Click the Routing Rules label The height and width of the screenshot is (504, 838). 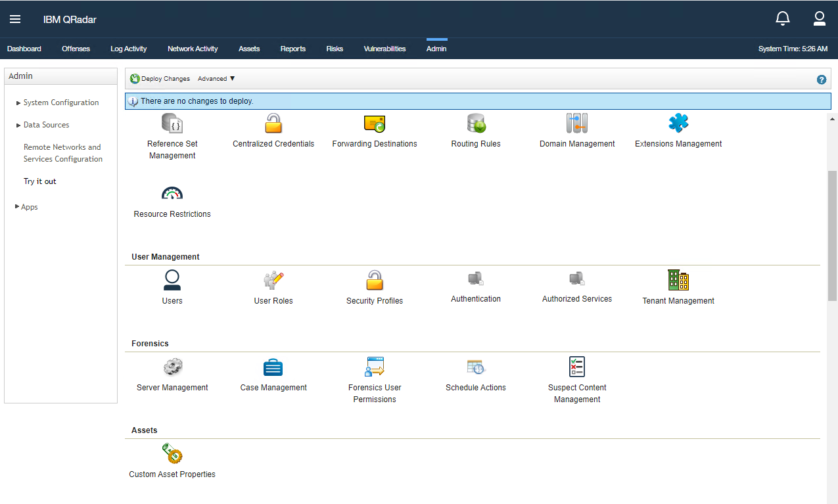(476, 144)
